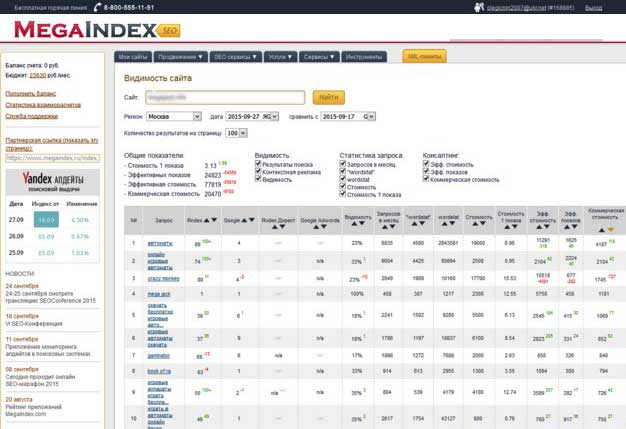Expand the Сервисы menu
The height and width of the screenshot is (429, 626).
319,57
